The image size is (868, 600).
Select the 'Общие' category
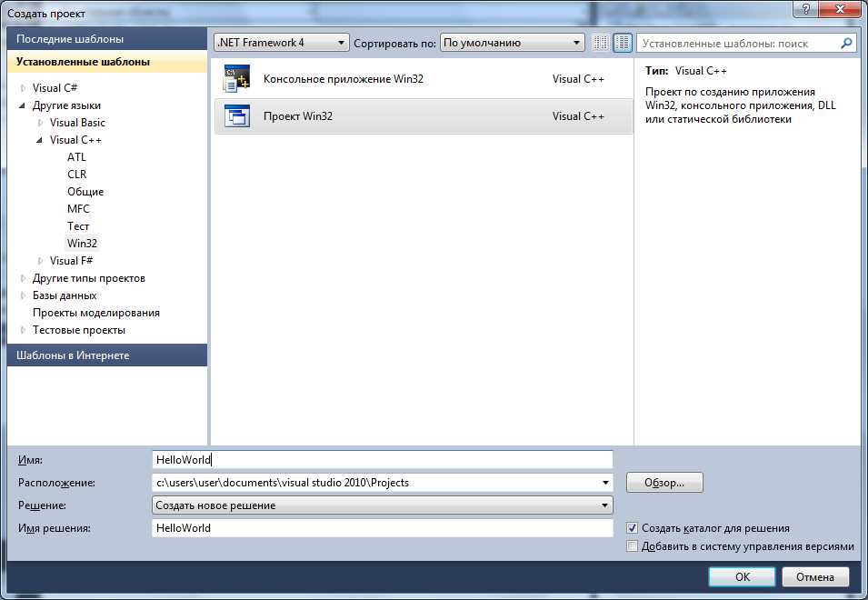[x=85, y=192]
